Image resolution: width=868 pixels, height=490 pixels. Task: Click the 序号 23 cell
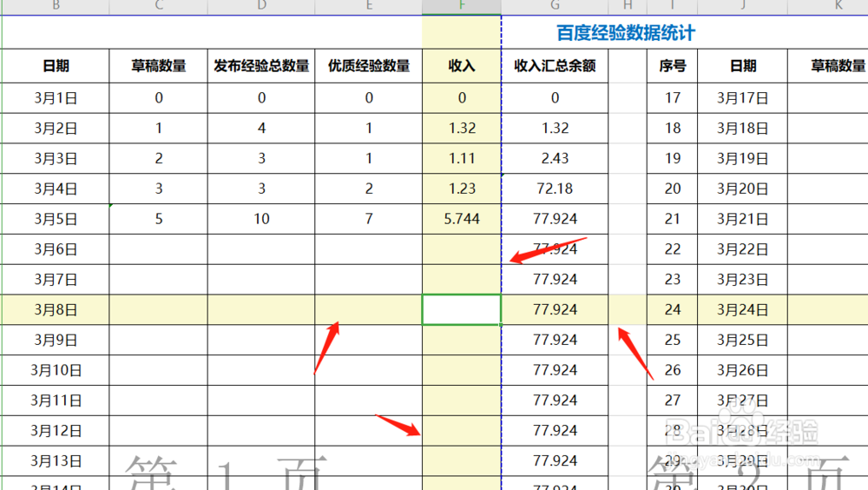pos(672,280)
